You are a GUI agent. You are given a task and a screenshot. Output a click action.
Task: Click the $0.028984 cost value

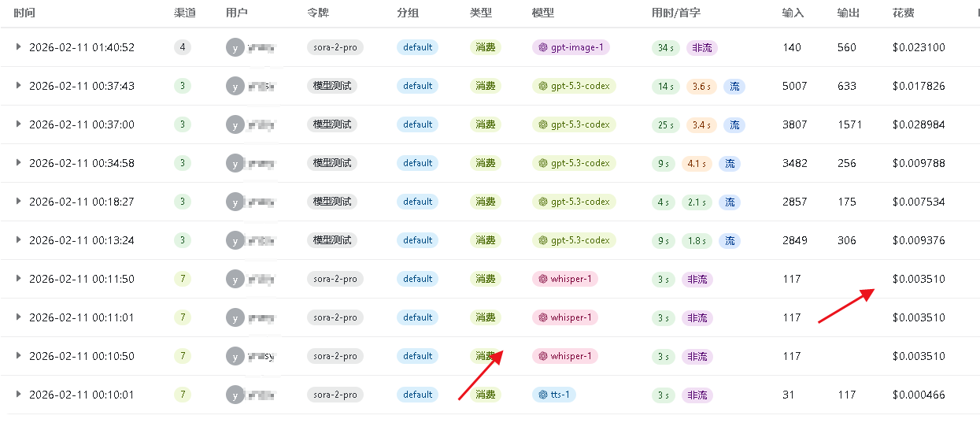(919, 124)
